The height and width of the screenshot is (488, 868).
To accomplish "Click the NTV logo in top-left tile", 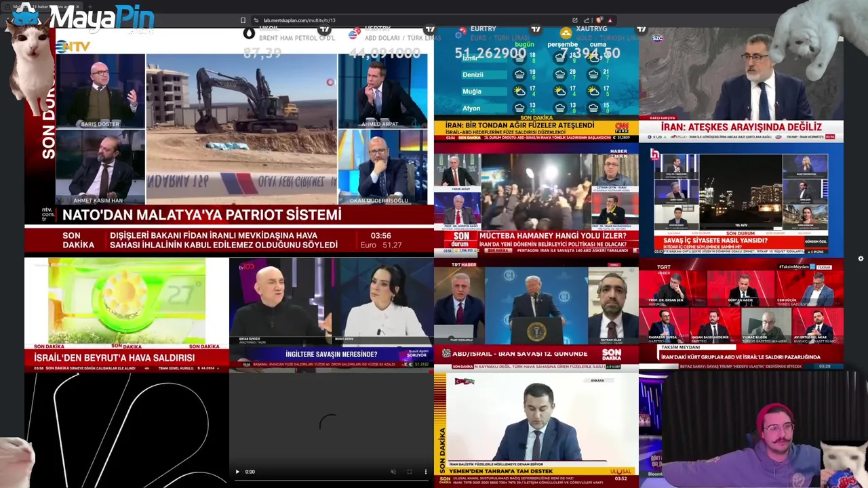I will (73, 46).
